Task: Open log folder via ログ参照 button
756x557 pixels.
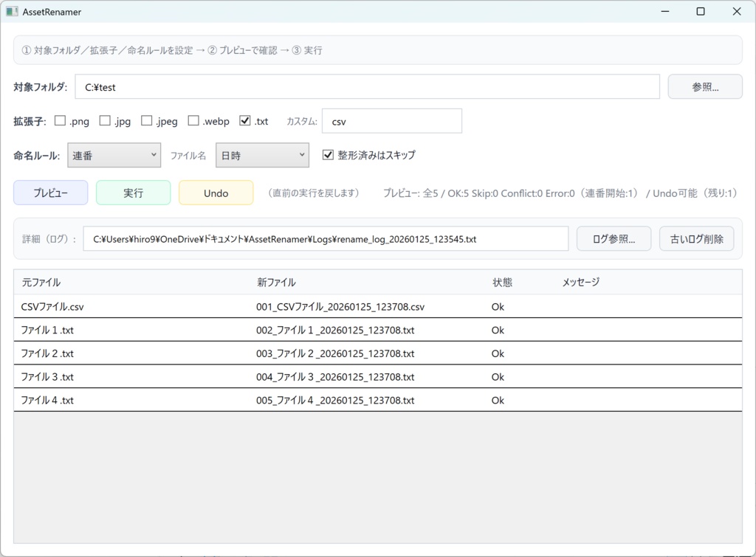Action: click(614, 238)
